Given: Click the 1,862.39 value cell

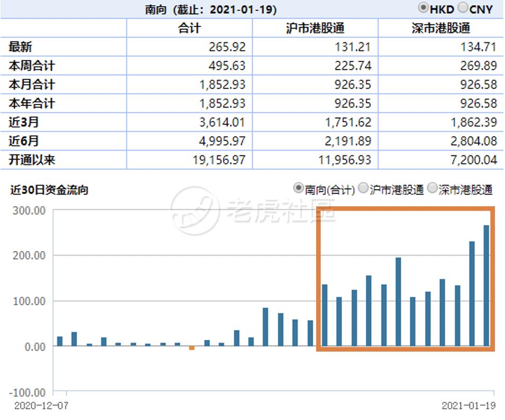Looking at the screenshot, I should point(473,122).
